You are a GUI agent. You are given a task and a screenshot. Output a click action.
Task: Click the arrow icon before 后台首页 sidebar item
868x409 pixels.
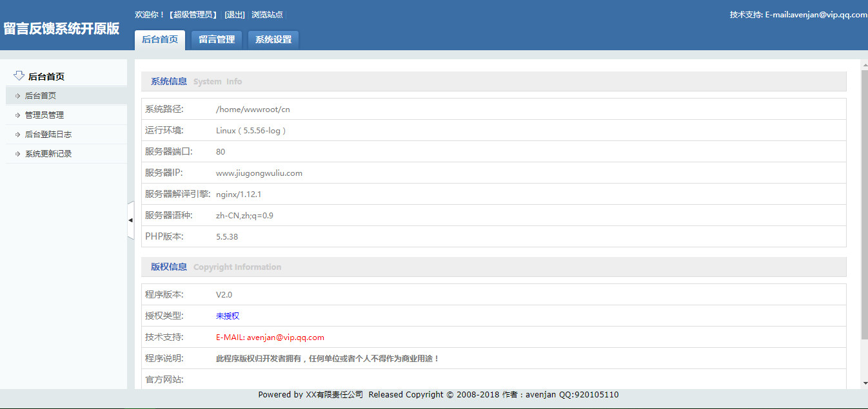click(x=16, y=95)
